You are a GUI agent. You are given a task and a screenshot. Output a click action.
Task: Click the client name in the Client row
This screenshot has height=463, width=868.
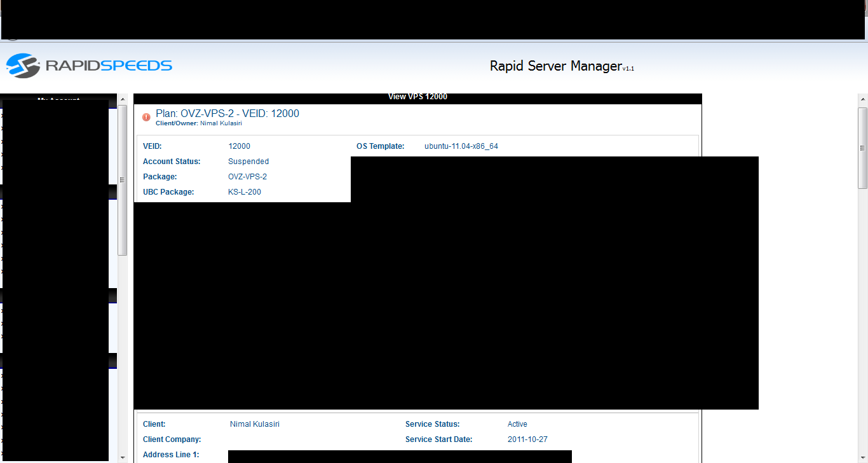(x=255, y=424)
